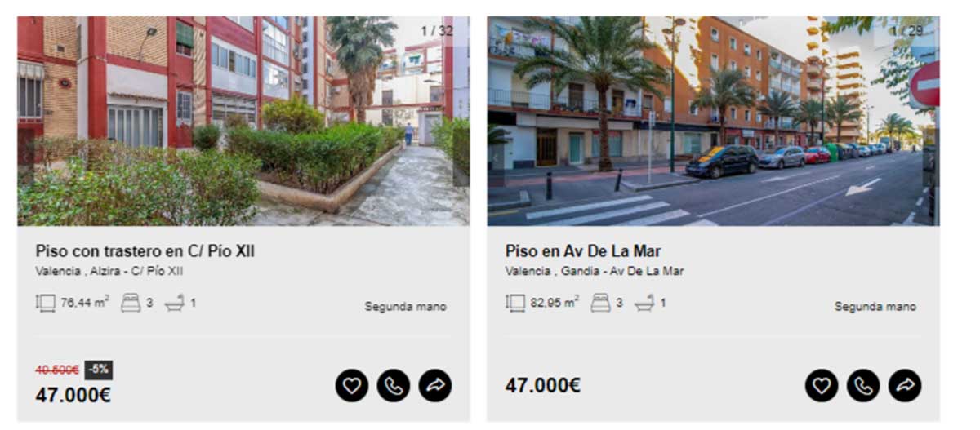The image size is (980, 430).
Task: Click the bathtub icon in Av De La Mar listing
Action: pos(644,304)
